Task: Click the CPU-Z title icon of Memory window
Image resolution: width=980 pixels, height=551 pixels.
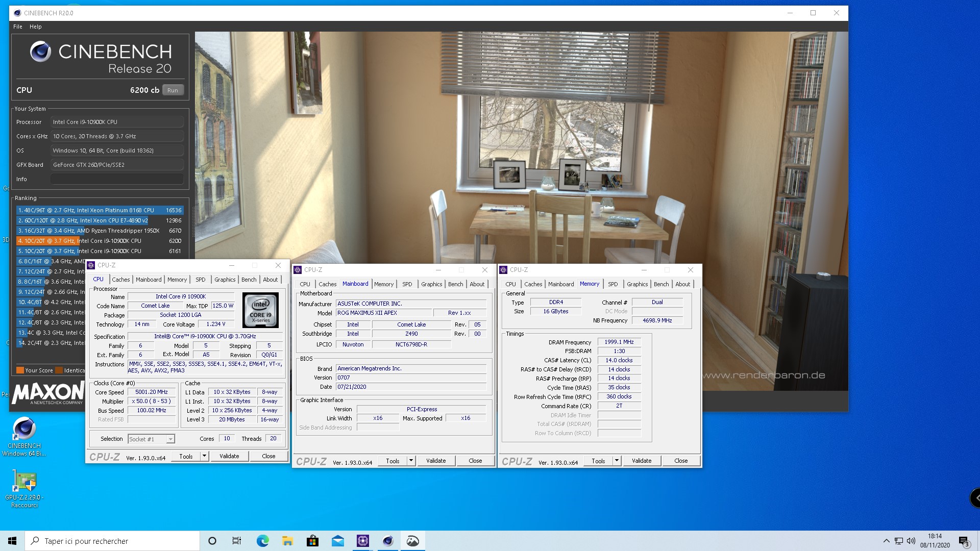Action: tap(504, 270)
